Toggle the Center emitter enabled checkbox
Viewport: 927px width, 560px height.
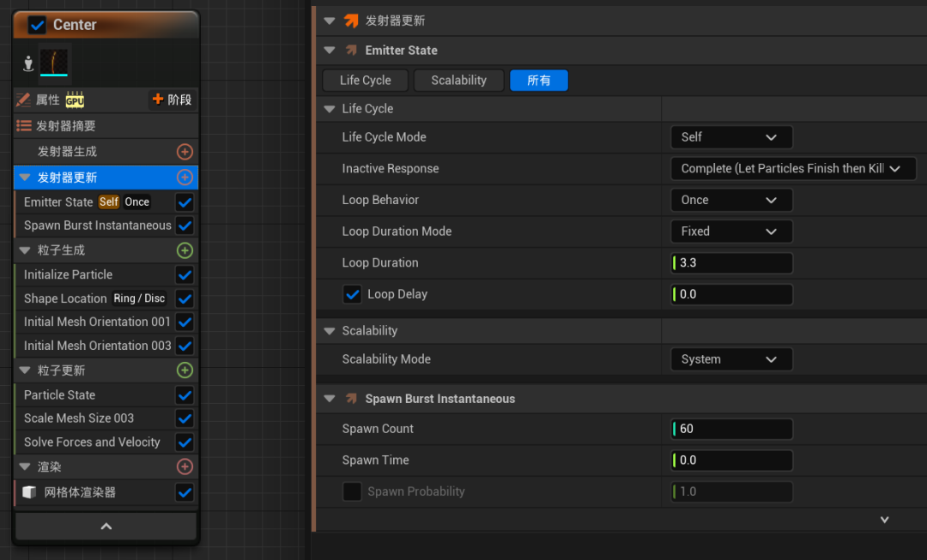coord(37,25)
